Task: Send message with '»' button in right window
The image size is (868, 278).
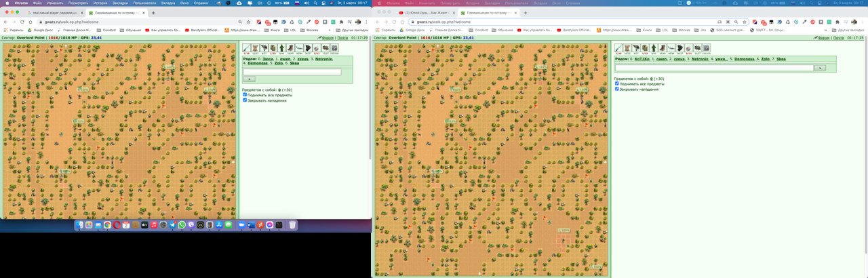Action: pos(820,68)
